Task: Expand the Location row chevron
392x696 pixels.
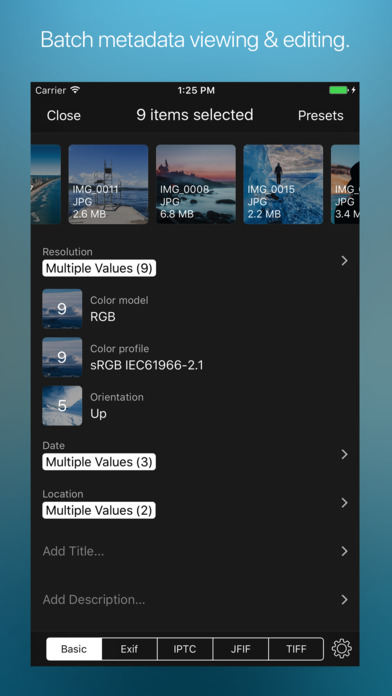Action: pos(344,502)
